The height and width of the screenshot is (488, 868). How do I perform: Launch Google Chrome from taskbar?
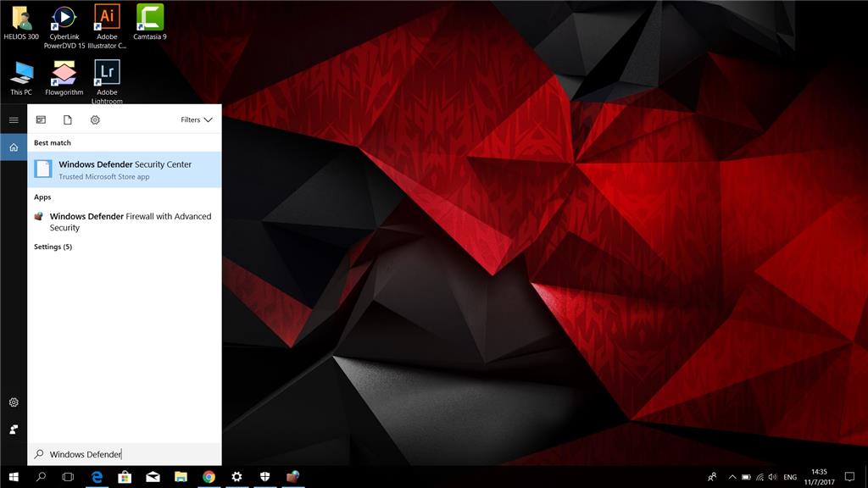(x=209, y=477)
